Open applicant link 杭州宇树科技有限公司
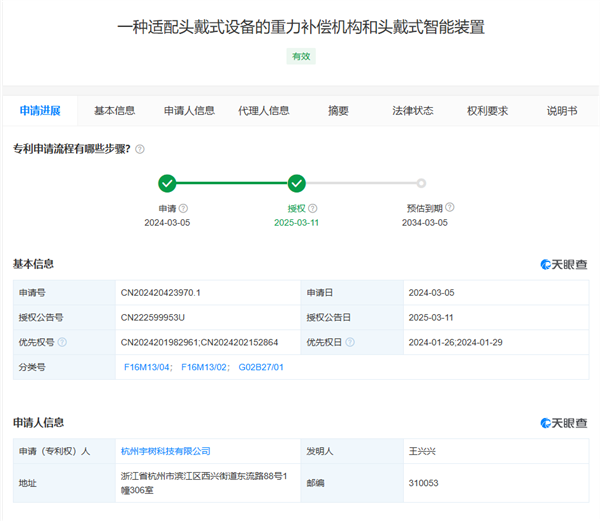Viewport: 600px width, 521px height. pyautogui.click(x=166, y=451)
